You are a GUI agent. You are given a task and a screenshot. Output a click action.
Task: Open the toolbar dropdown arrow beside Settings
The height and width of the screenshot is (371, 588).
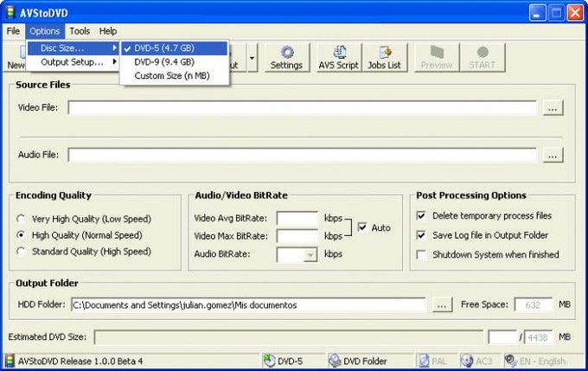coord(252,57)
